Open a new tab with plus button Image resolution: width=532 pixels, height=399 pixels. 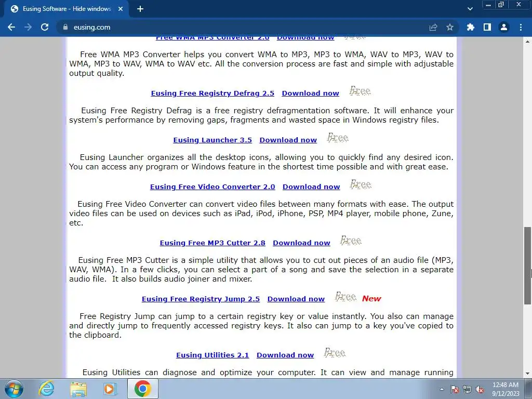pyautogui.click(x=140, y=9)
